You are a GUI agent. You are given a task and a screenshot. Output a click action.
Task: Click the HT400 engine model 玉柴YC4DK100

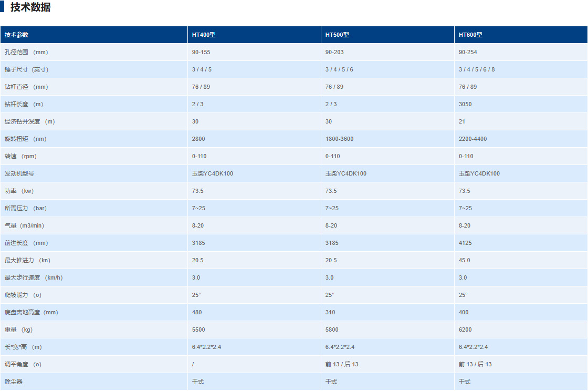click(x=213, y=173)
